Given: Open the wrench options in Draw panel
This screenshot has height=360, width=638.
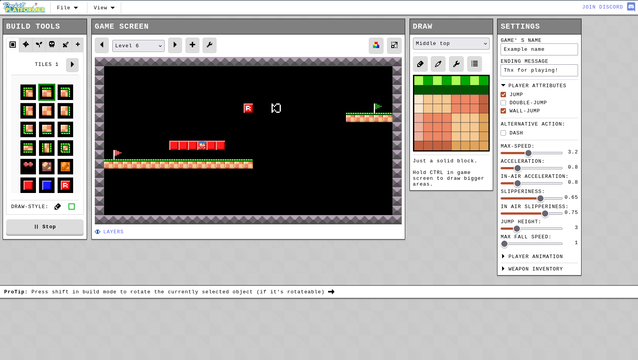Looking at the screenshot, I should click(x=456, y=64).
